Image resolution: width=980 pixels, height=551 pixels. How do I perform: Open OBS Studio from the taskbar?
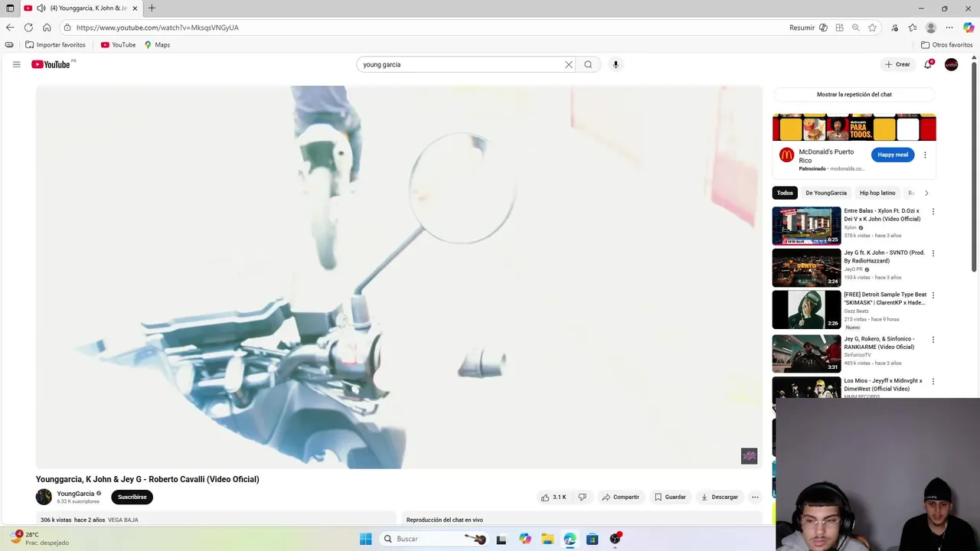click(615, 539)
